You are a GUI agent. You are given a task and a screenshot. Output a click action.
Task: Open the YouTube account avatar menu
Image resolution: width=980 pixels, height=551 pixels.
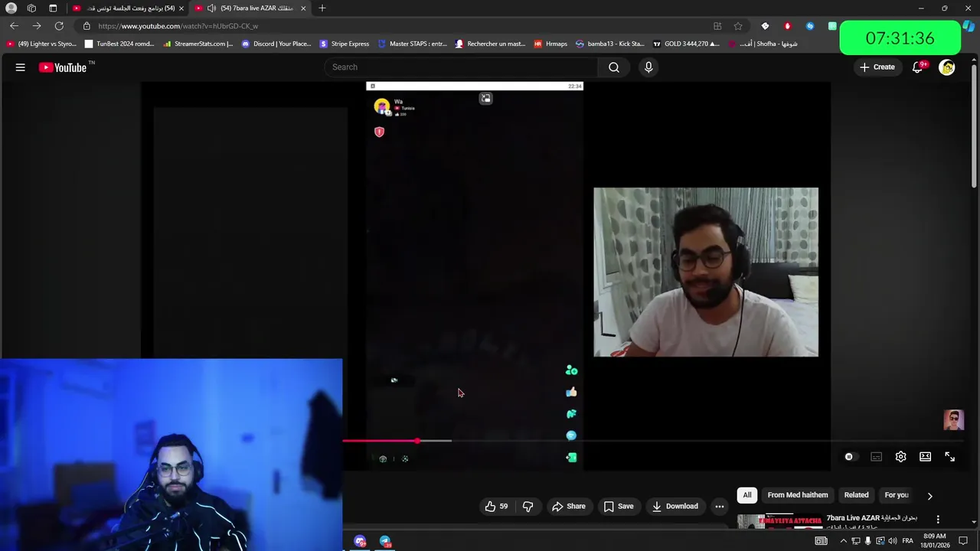pyautogui.click(x=947, y=67)
